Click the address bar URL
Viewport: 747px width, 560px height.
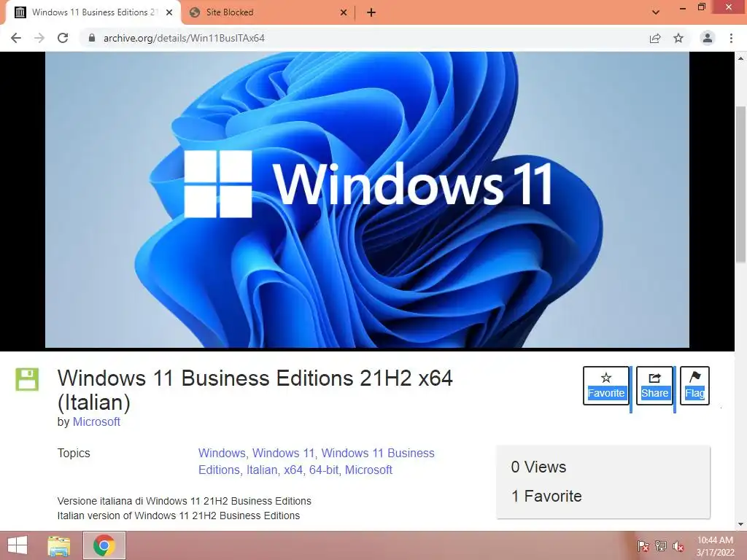click(x=184, y=38)
